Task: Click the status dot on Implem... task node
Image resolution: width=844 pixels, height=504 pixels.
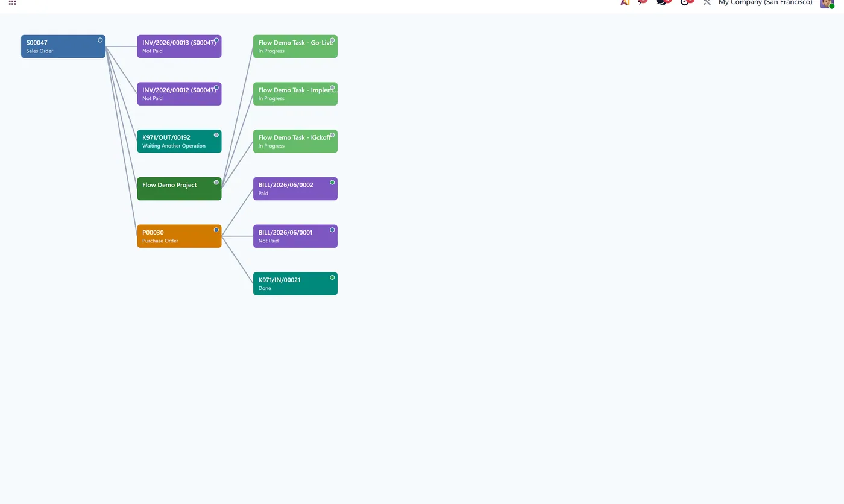Action: 332,87
